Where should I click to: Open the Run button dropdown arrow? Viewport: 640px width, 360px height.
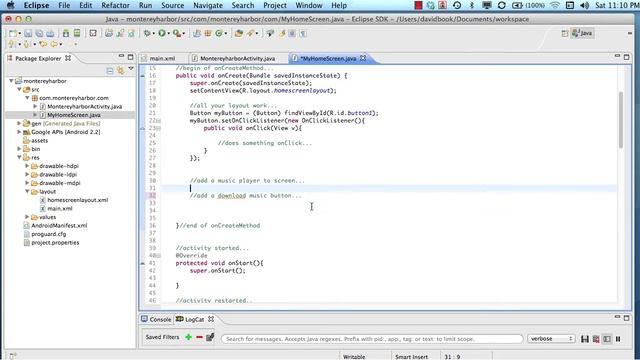coord(168,34)
